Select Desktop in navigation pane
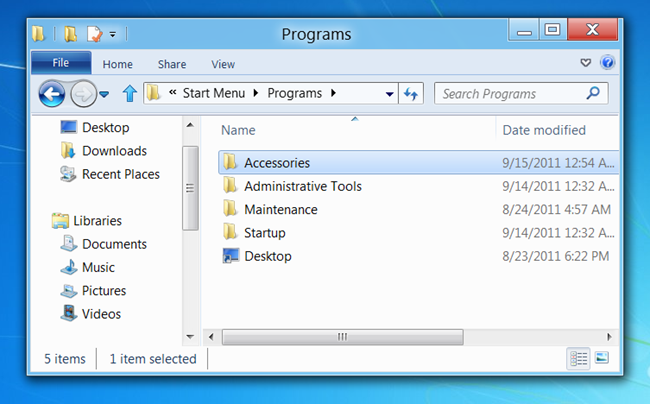Screen dimensions: 650x404 coord(105,127)
